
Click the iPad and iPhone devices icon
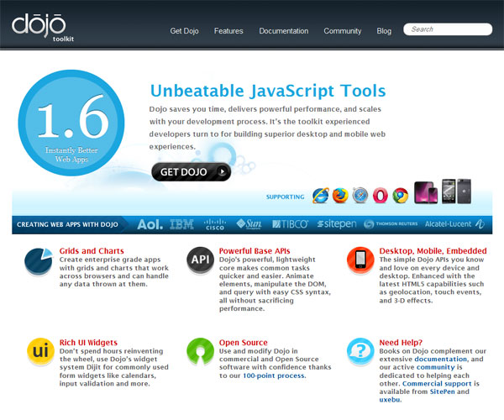(x=426, y=192)
